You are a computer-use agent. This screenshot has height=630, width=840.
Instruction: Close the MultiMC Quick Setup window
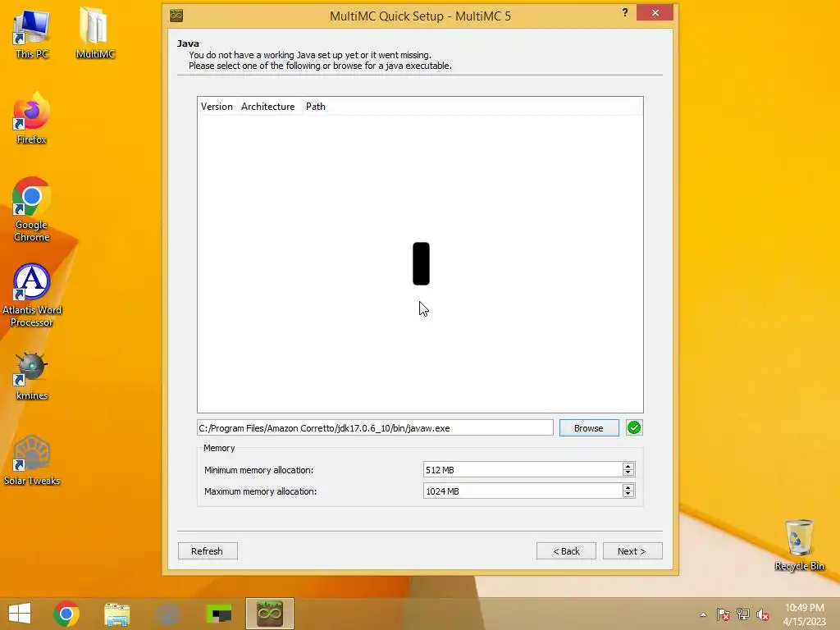655,12
